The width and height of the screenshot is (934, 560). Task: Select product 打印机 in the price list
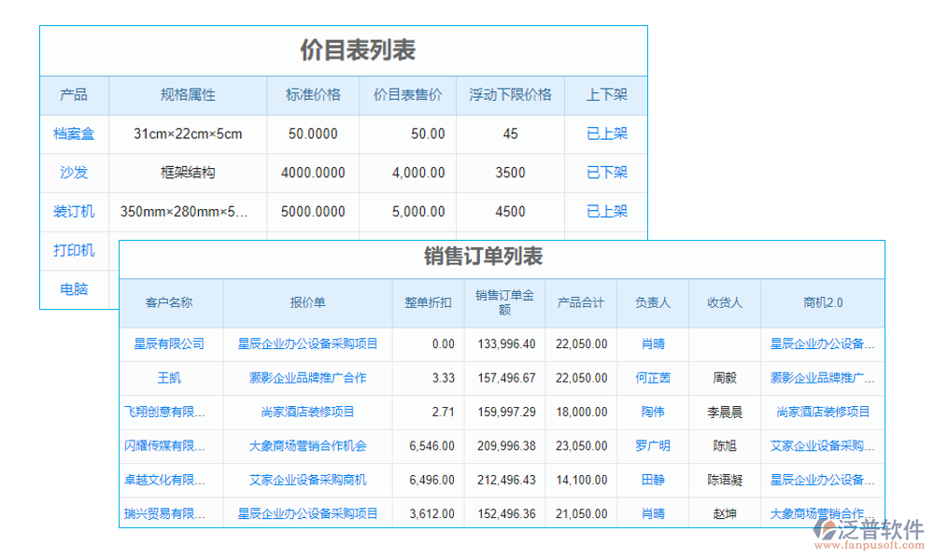point(74,250)
